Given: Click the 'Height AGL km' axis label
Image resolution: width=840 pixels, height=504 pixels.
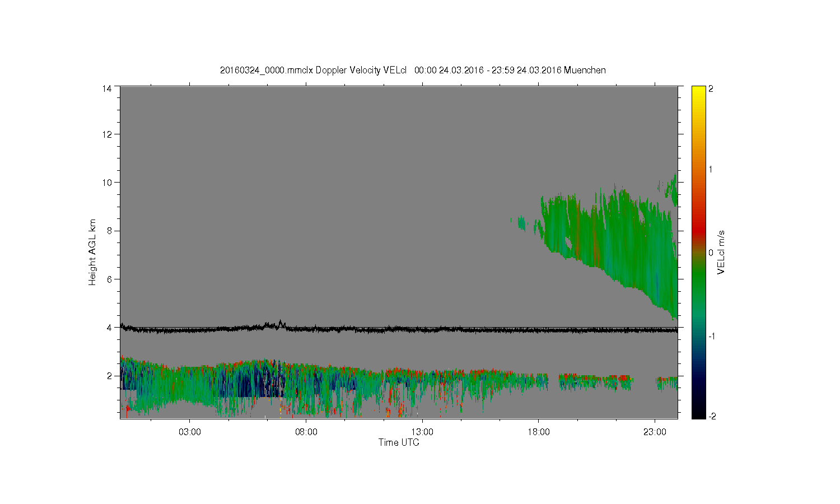Looking at the screenshot, I should [92, 252].
